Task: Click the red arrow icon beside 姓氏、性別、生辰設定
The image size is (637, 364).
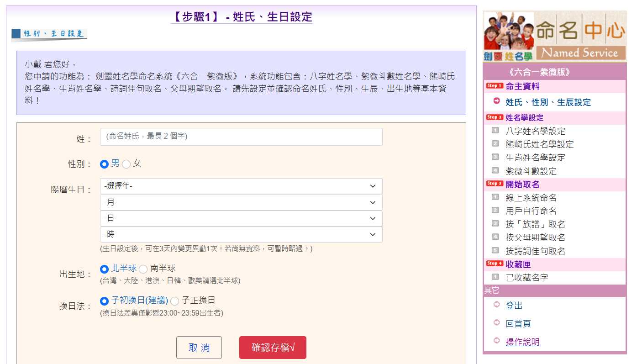Action: click(x=497, y=101)
